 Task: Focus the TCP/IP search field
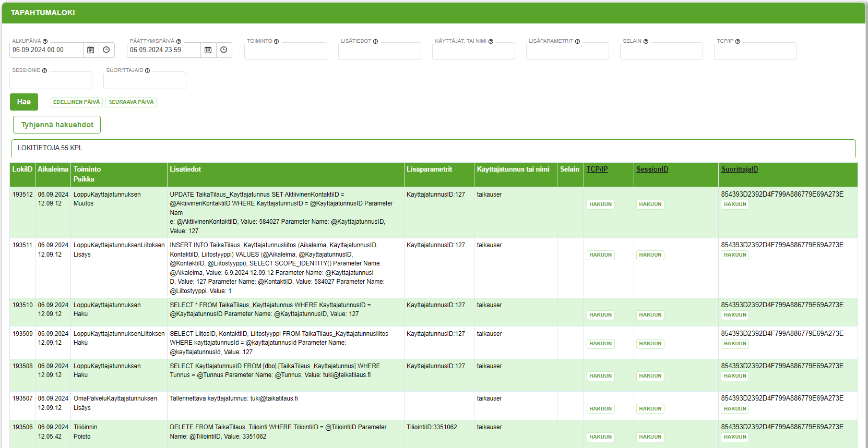point(755,51)
